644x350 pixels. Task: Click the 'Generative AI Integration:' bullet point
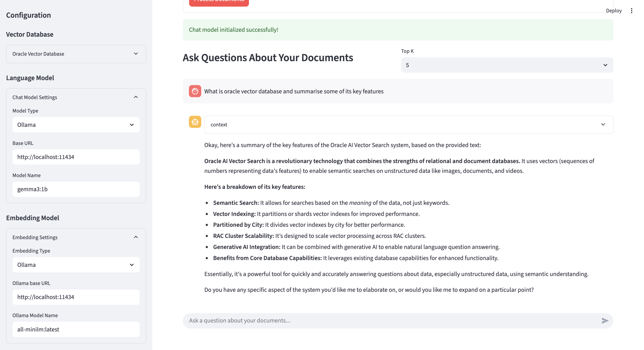pos(356,247)
